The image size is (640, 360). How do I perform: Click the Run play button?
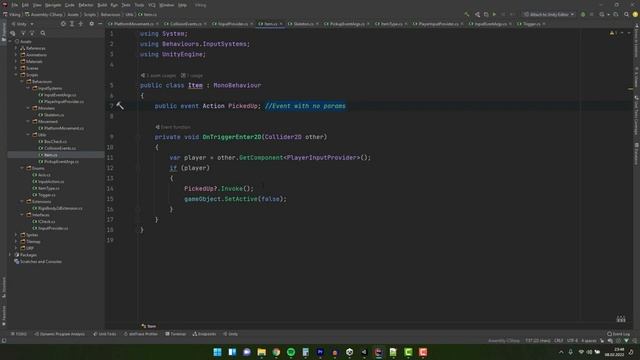coord(494,14)
